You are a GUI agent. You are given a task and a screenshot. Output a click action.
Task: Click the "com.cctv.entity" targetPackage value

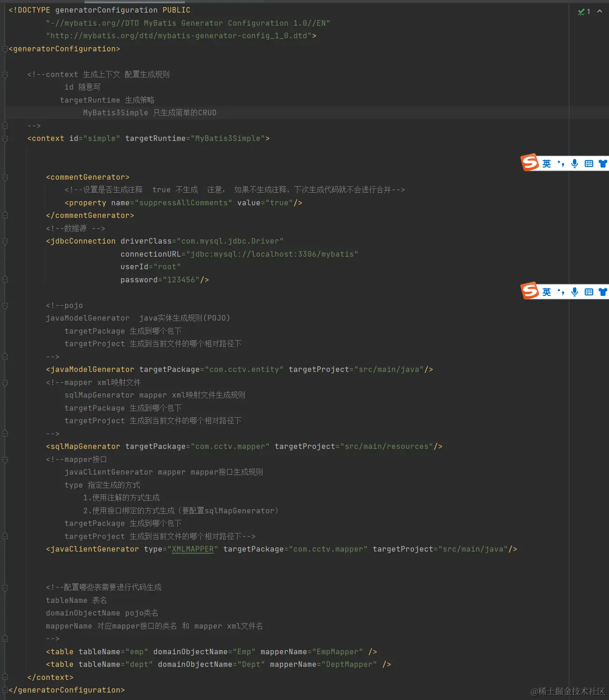[244, 370]
